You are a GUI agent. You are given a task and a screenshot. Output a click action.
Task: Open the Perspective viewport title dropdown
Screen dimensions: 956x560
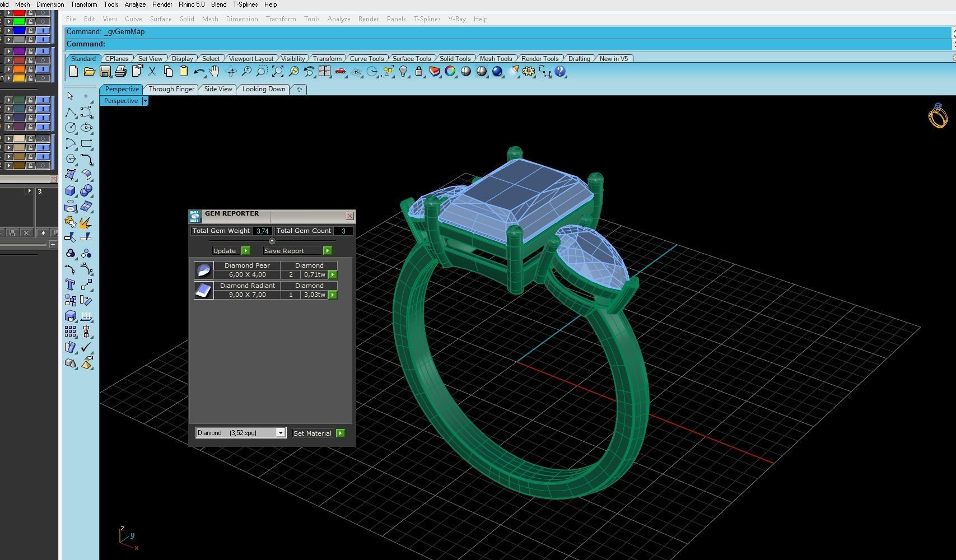click(144, 101)
